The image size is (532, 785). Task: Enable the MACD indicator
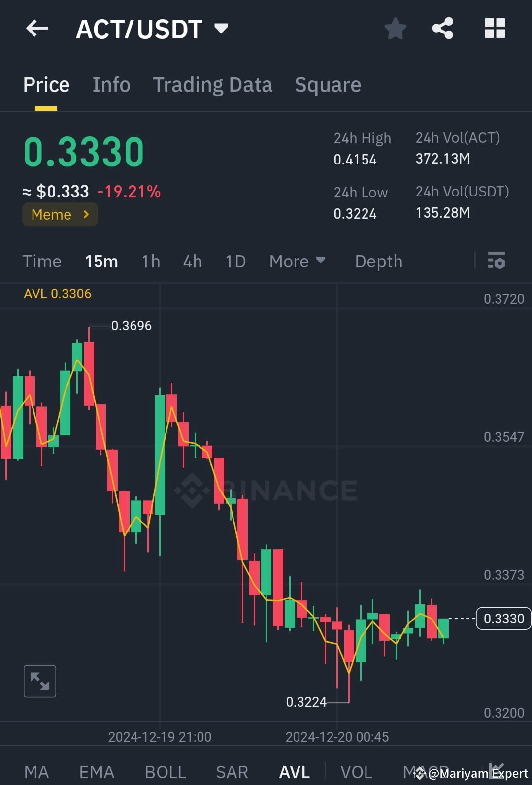421,771
